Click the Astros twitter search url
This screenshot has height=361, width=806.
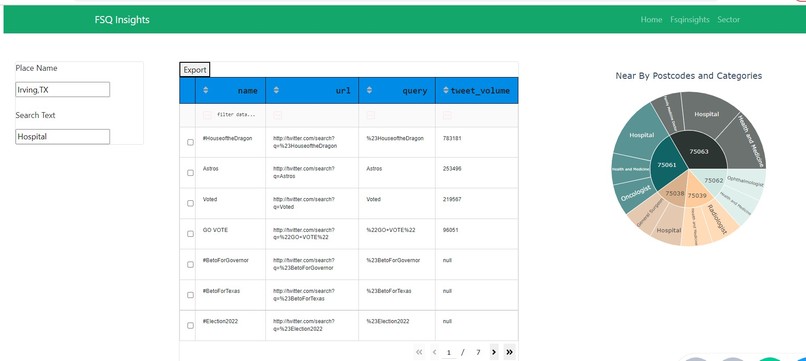pos(304,172)
